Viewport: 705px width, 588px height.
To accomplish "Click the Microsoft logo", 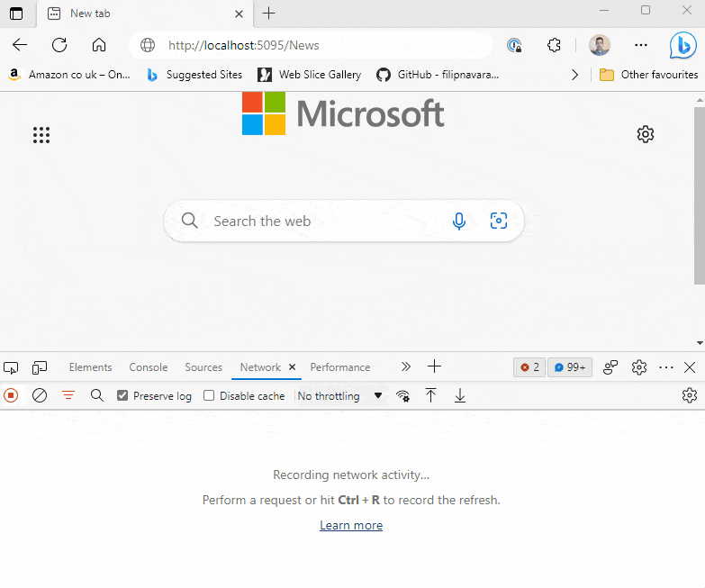I will tap(343, 113).
